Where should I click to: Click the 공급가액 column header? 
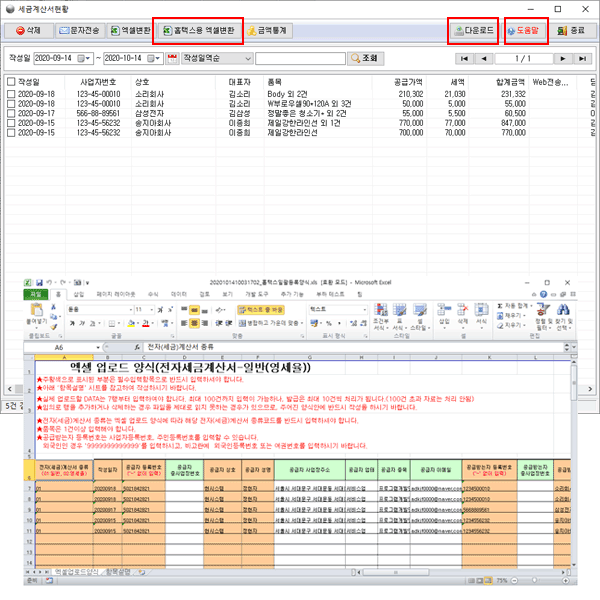pos(408,82)
